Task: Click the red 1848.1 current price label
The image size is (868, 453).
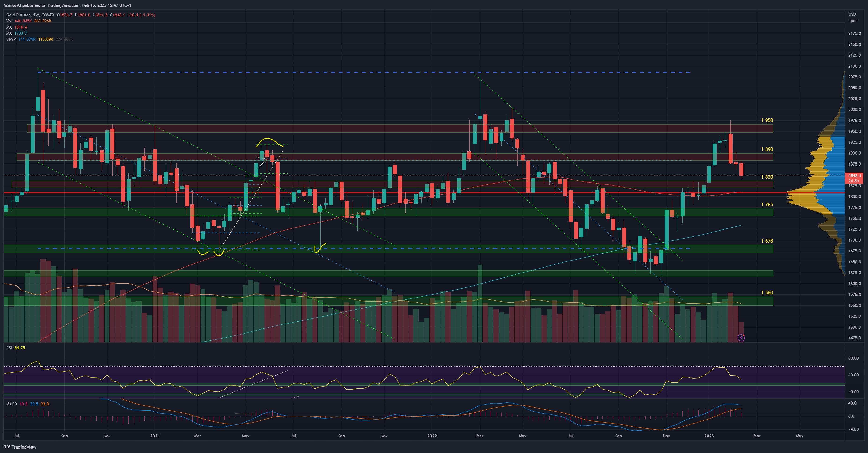Action: [x=854, y=176]
